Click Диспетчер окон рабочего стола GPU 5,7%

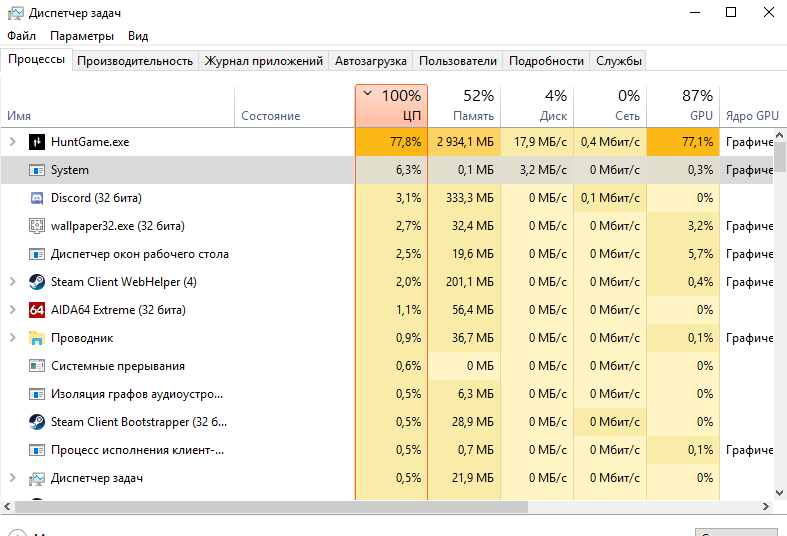700,254
